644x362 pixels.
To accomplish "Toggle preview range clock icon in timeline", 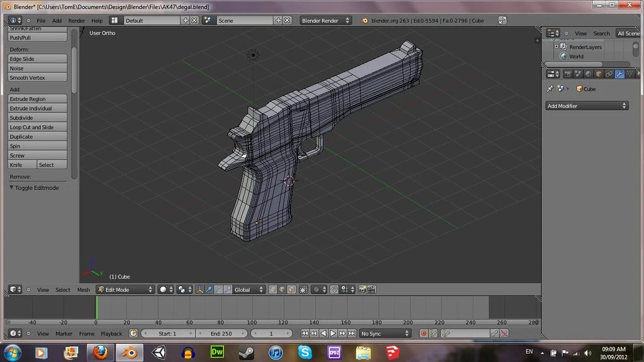I will (x=133, y=333).
